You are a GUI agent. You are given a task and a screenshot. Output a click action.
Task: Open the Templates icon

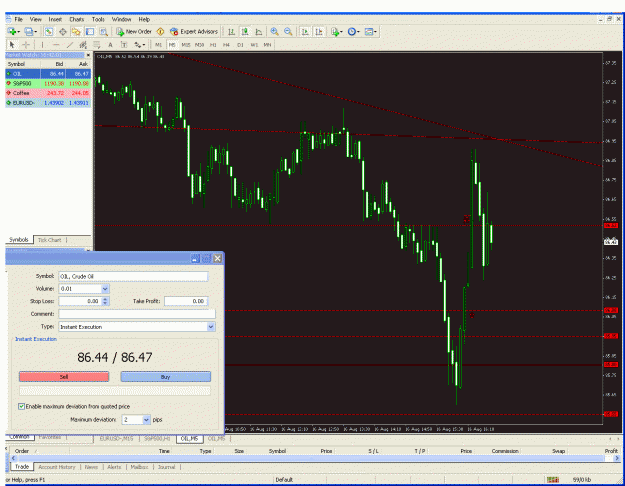click(x=369, y=31)
